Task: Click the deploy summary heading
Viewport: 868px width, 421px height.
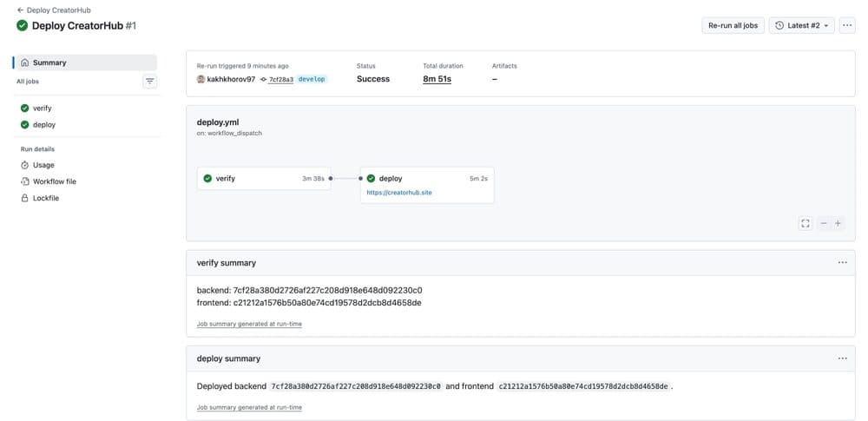Action: pyautogui.click(x=228, y=359)
